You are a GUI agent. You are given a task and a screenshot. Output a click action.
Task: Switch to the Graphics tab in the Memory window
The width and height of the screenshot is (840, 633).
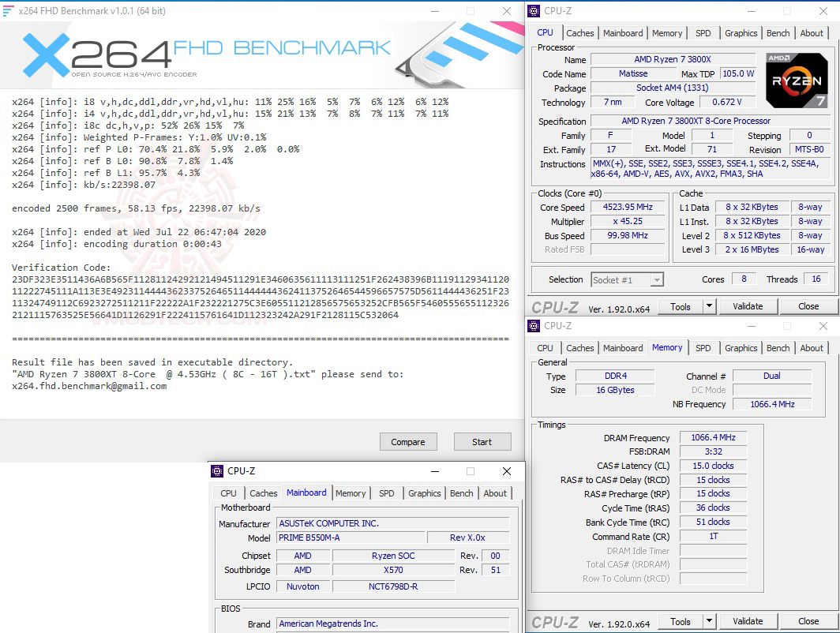point(741,347)
